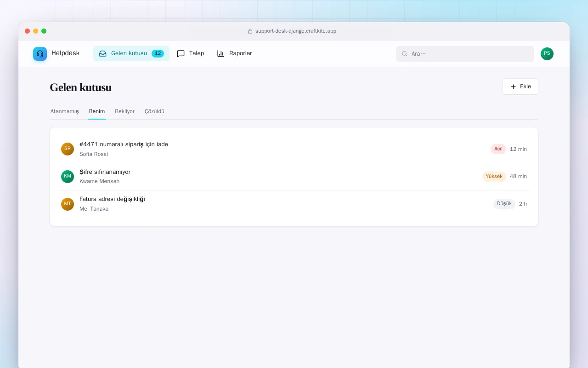Click the Talep chat bubble icon
Screen dimensions: 588x368
[x=181, y=53]
